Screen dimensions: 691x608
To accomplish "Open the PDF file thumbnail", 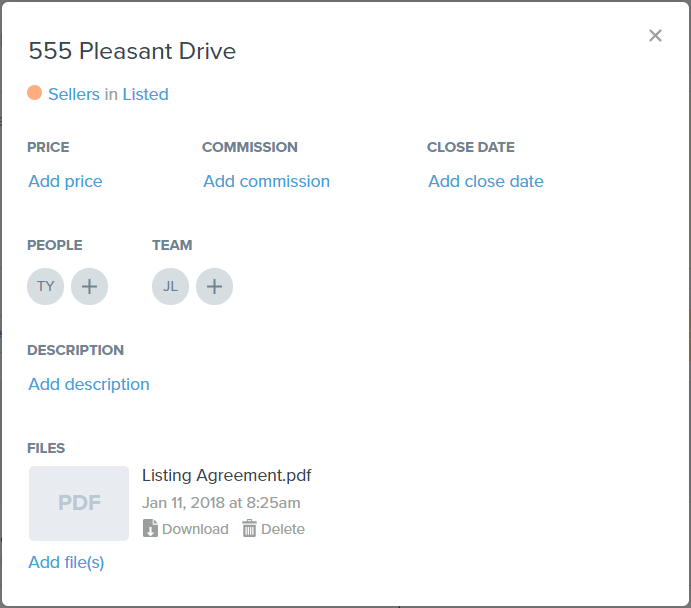I will coord(79,503).
